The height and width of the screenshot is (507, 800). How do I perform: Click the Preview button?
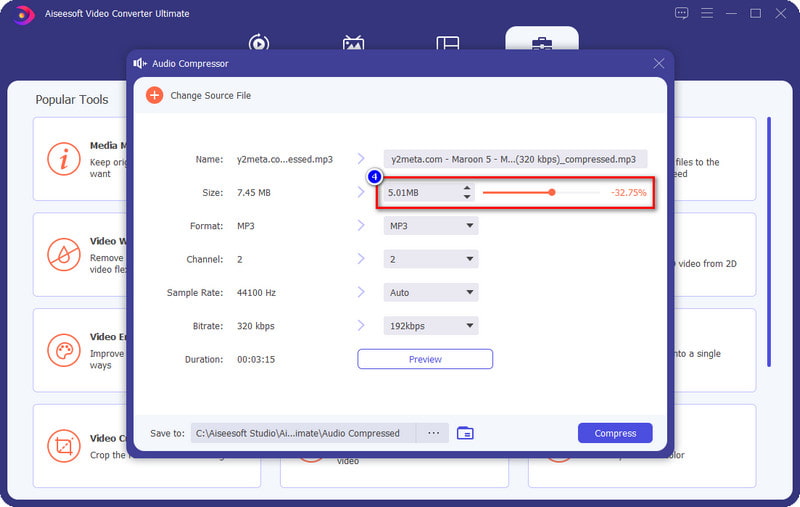click(x=425, y=359)
